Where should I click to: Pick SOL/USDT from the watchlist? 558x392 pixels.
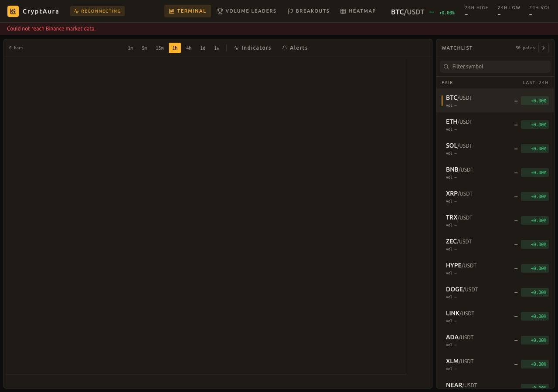click(x=495, y=149)
